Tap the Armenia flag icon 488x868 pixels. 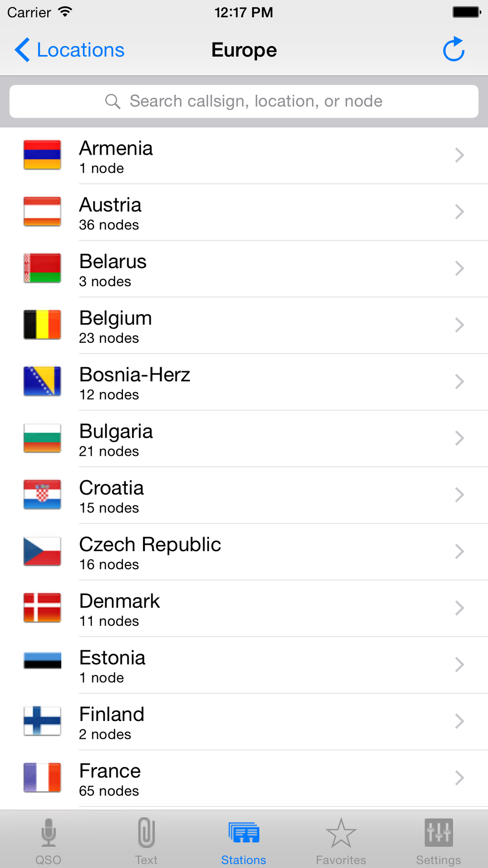(x=42, y=155)
